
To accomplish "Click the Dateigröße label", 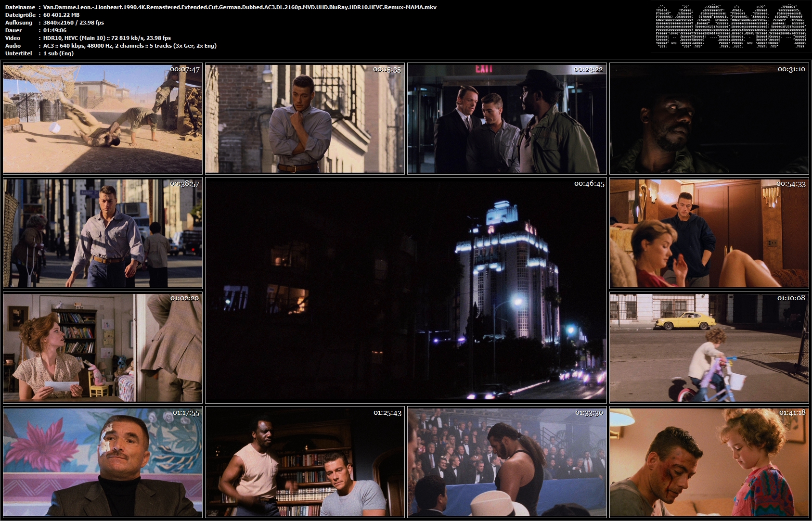I will tap(20, 15).
